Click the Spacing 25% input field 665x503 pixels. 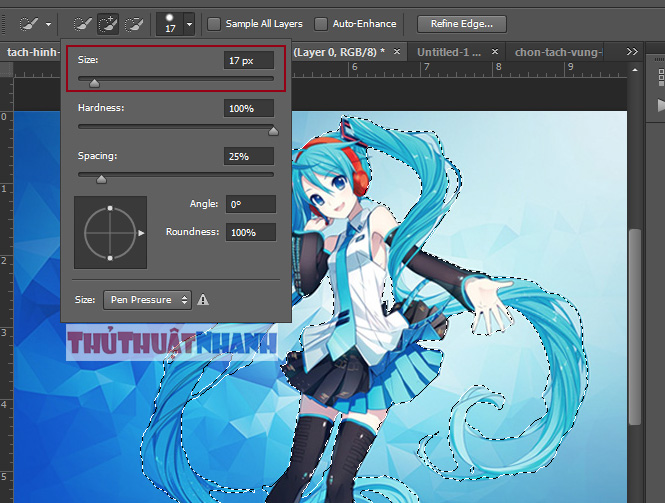(x=249, y=156)
